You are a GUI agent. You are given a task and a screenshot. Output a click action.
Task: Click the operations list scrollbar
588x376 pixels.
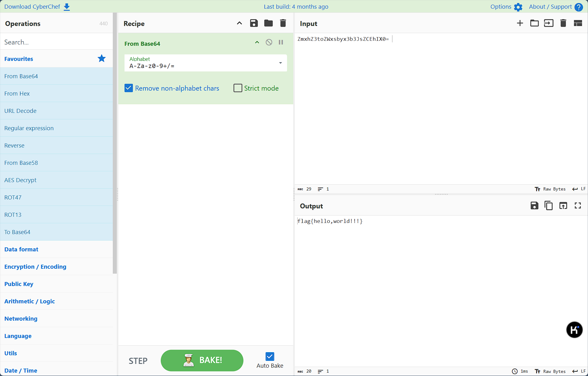[115, 143]
